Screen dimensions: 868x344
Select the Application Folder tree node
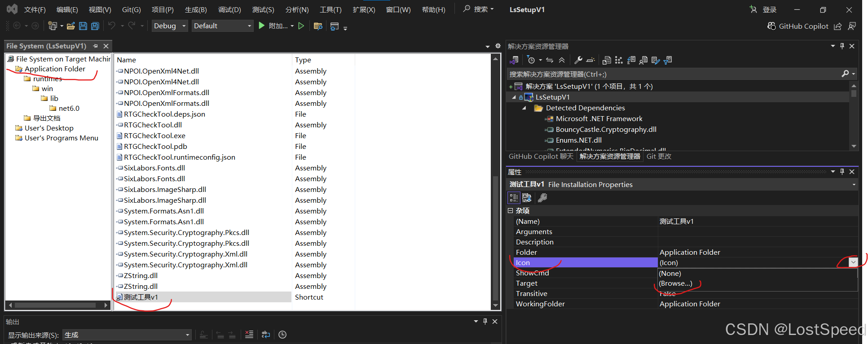point(54,69)
